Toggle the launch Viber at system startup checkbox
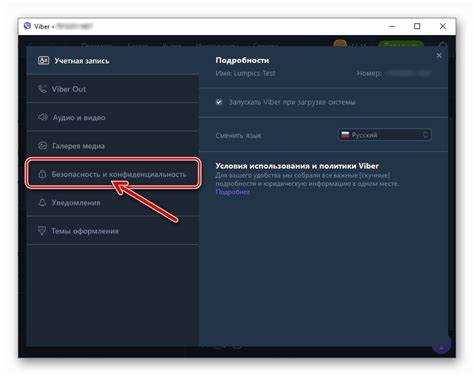The height and width of the screenshot is (376, 474). point(219,102)
